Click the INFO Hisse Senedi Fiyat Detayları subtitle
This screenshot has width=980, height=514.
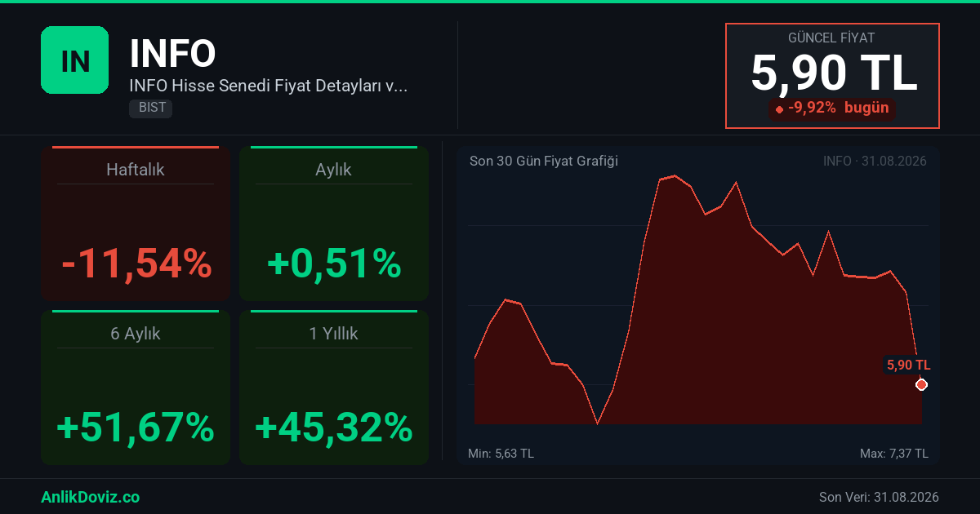tap(268, 85)
